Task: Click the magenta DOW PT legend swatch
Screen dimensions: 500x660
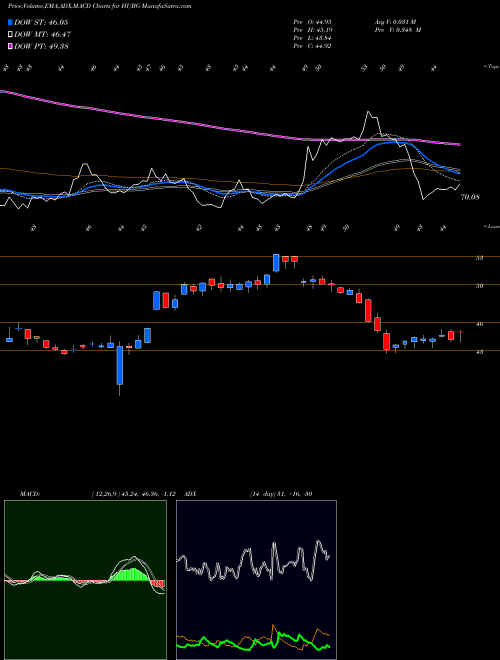Action: coord(11,46)
